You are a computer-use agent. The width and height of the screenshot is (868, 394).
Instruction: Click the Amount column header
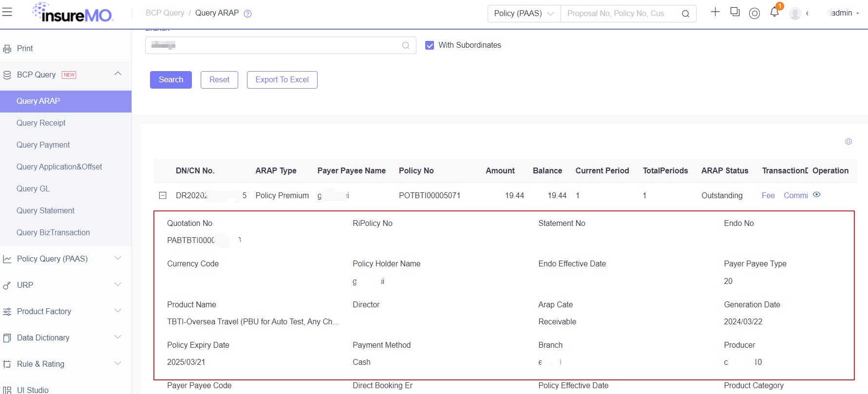point(500,171)
